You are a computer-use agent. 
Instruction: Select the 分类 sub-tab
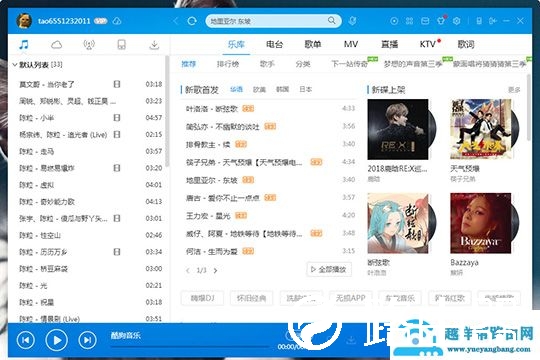pyautogui.click(x=303, y=64)
